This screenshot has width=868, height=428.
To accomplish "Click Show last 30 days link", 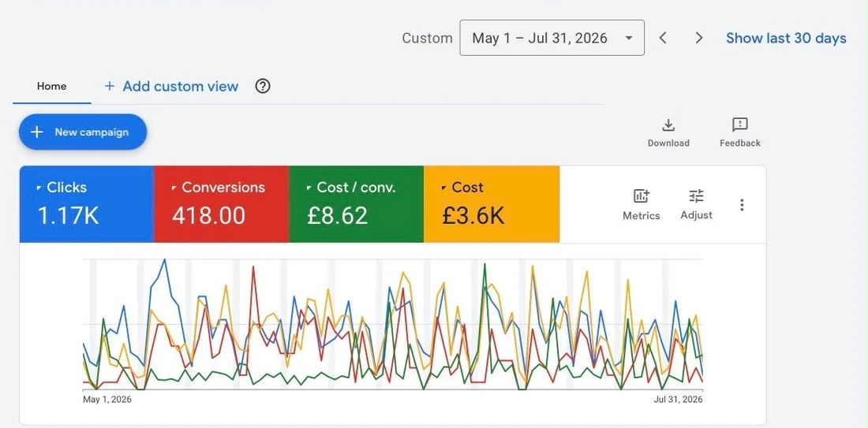I will [x=786, y=38].
